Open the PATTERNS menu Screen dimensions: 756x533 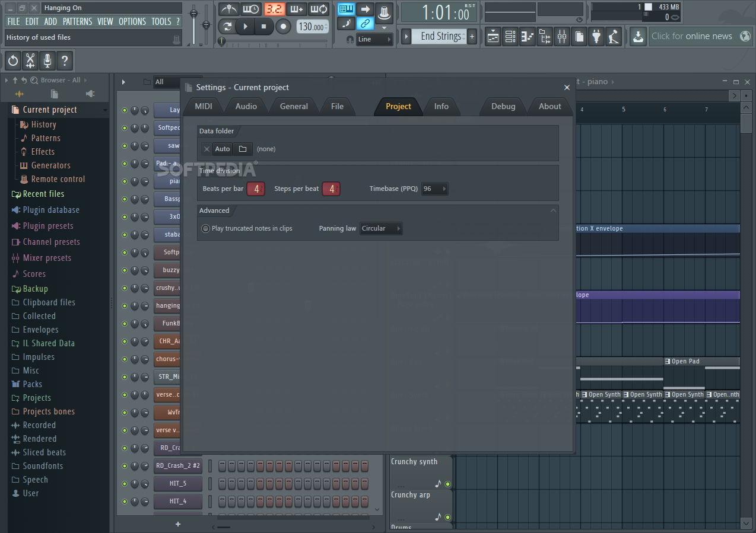tap(77, 21)
